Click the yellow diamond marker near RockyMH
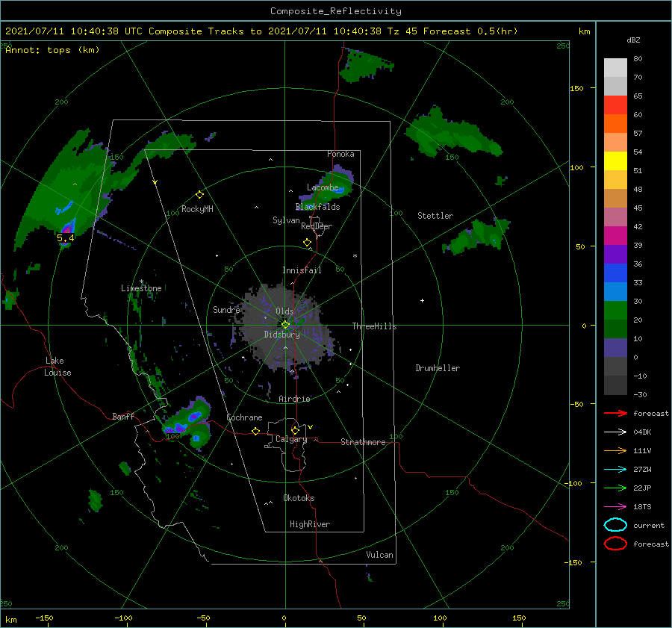Viewport: 672px width, 628px height. pos(199,195)
